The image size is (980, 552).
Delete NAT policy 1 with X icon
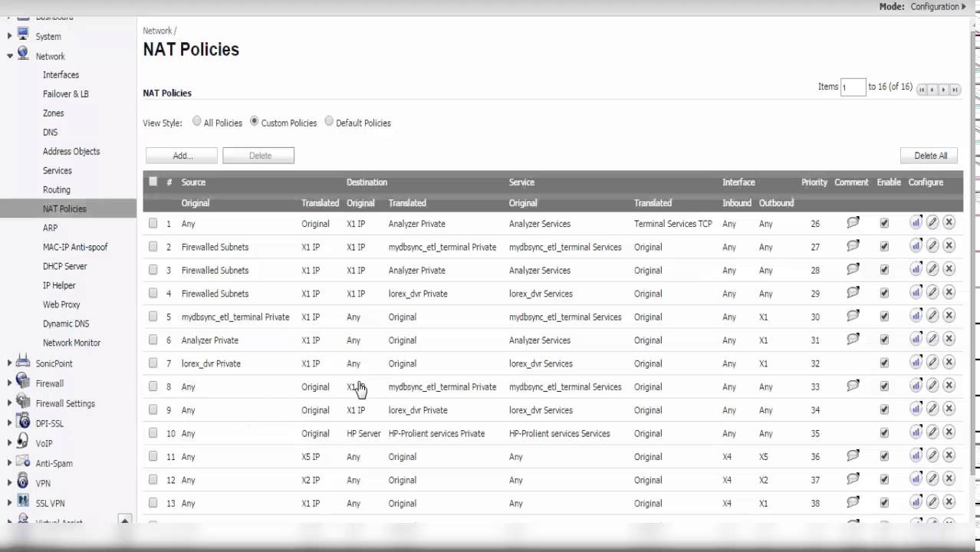pyautogui.click(x=949, y=222)
